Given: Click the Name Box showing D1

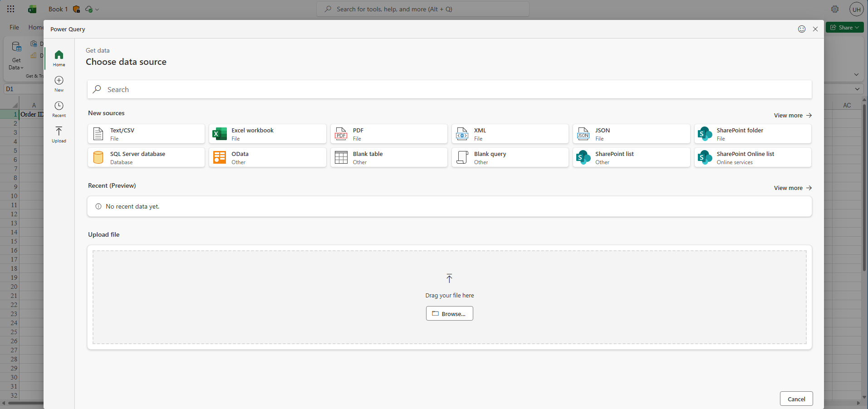Looking at the screenshot, I should pyautogui.click(x=24, y=89).
